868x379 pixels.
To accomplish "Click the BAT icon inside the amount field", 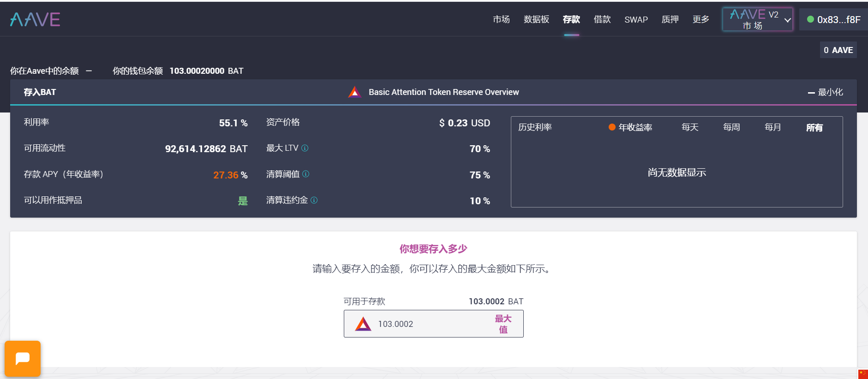I will pyautogui.click(x=363, y=324).
